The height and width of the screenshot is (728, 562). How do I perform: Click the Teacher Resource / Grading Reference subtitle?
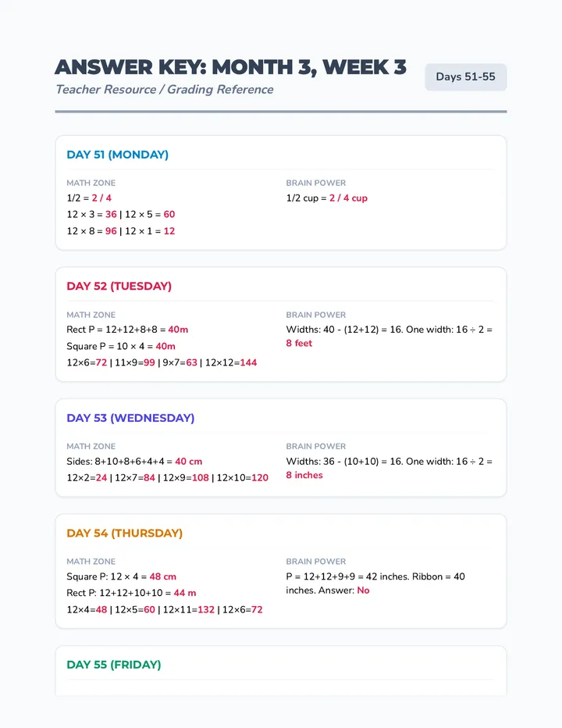[164, 89]
